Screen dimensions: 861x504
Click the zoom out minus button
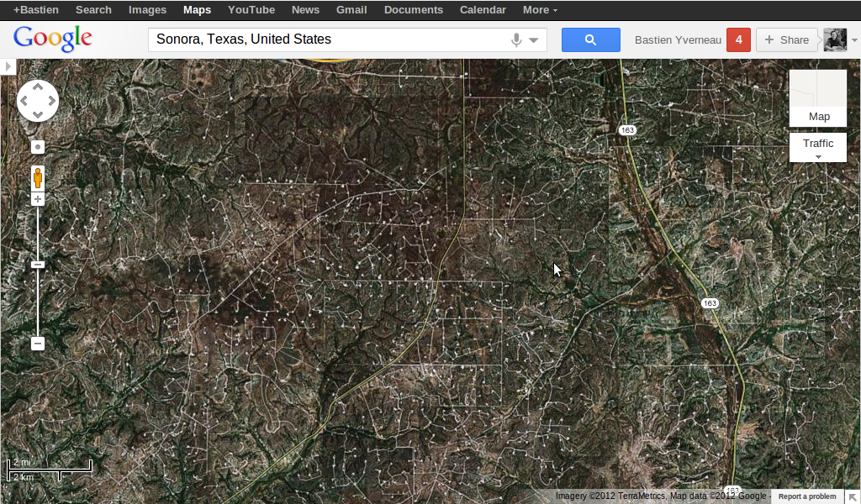[38, 344]
